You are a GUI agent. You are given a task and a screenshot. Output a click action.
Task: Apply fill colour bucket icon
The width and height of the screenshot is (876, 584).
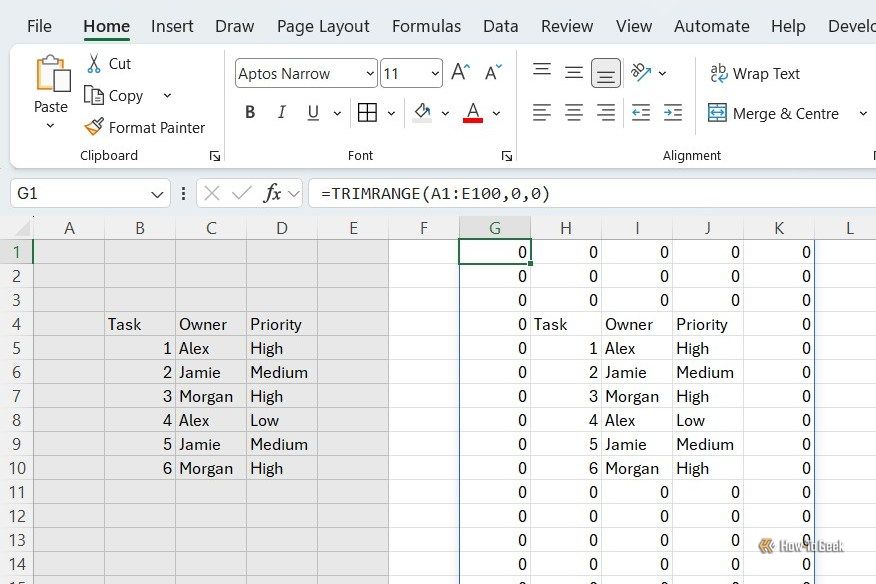tap(422, 113)
